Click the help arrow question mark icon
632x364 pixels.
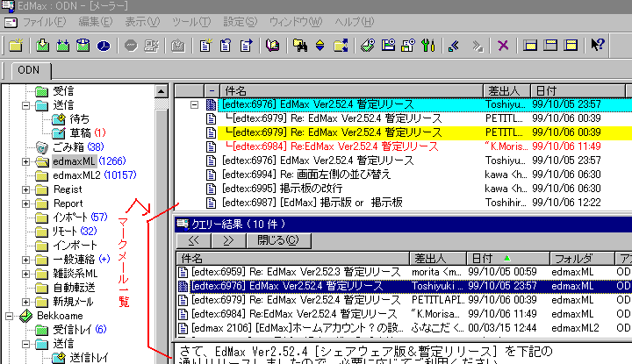(598, 46)
